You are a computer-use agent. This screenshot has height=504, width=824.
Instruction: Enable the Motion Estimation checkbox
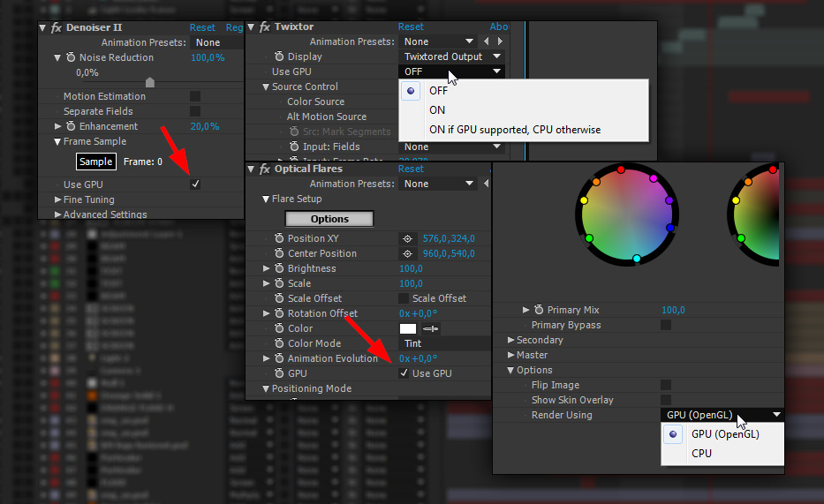[x=195, y=96]
